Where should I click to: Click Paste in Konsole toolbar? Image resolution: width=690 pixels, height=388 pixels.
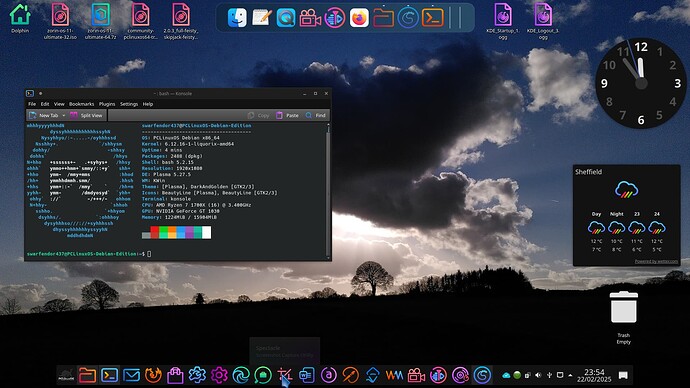287,115
